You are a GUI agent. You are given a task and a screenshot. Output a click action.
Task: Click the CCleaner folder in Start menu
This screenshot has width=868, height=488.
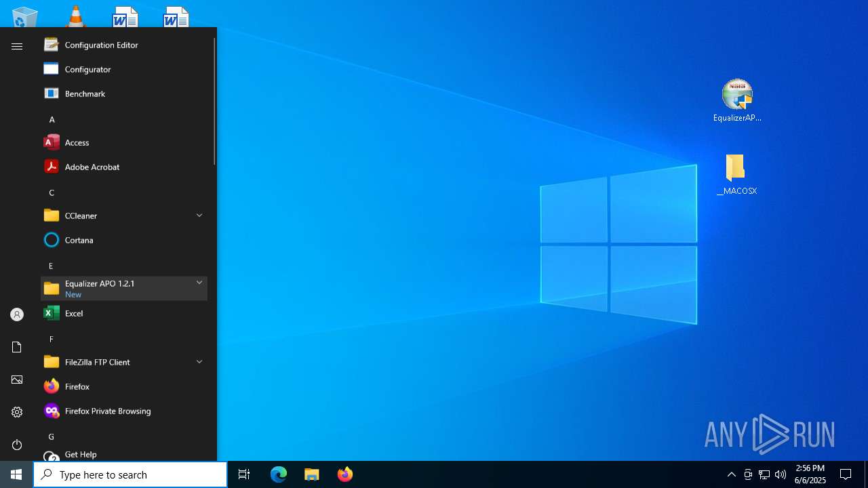(124, 216)
